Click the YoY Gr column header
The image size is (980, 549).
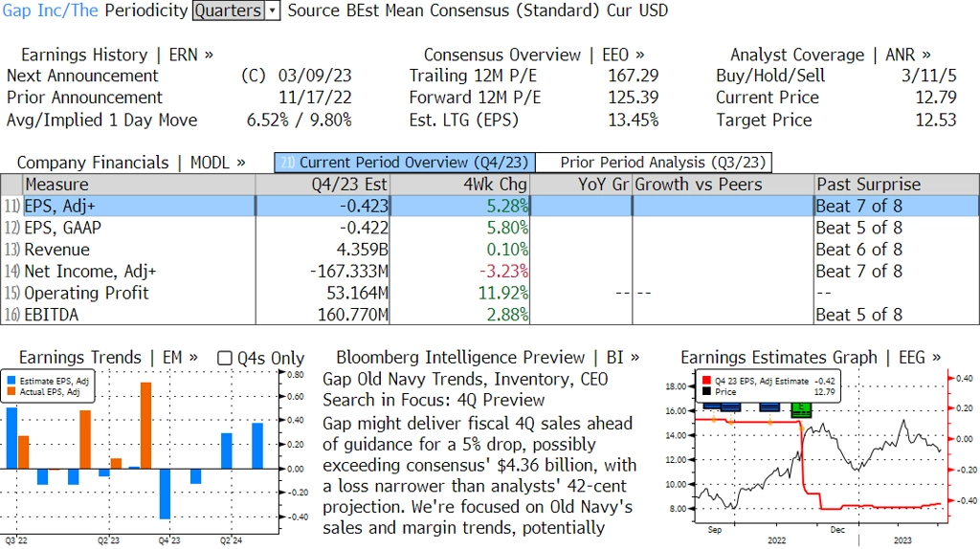(x=581, y=185)
